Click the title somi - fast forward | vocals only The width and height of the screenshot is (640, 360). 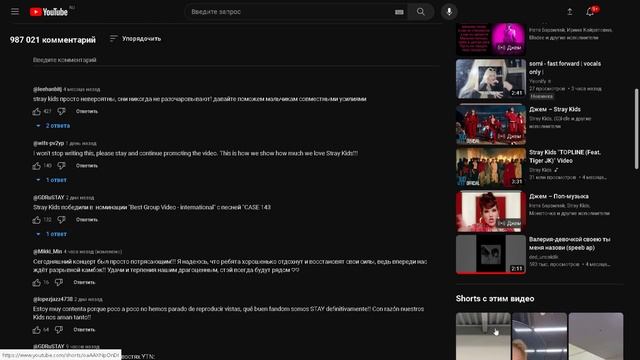[x=565, y=68]
